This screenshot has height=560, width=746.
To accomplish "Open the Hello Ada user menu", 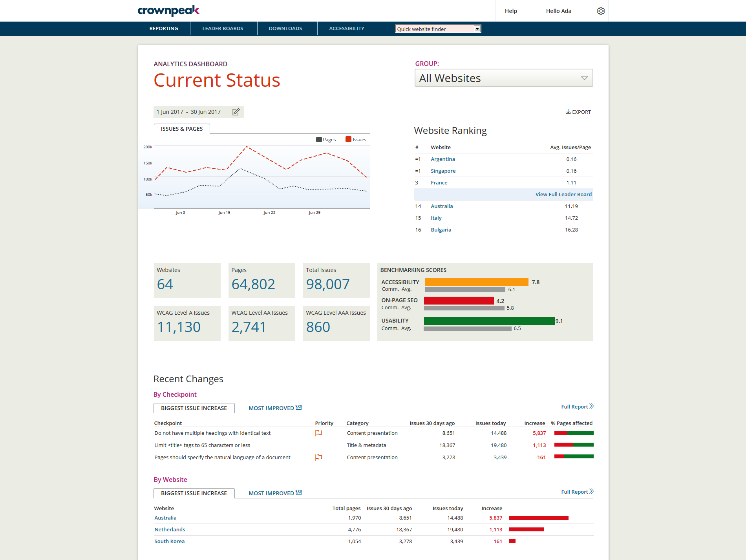I will click(x=558, y=11).
